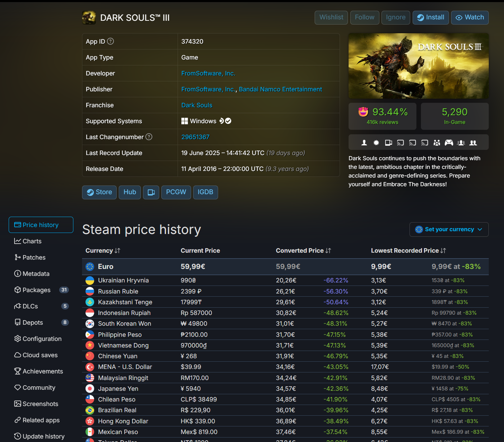Click the App ID value 374320
The image size is (504, 442).
pos(192,42)
